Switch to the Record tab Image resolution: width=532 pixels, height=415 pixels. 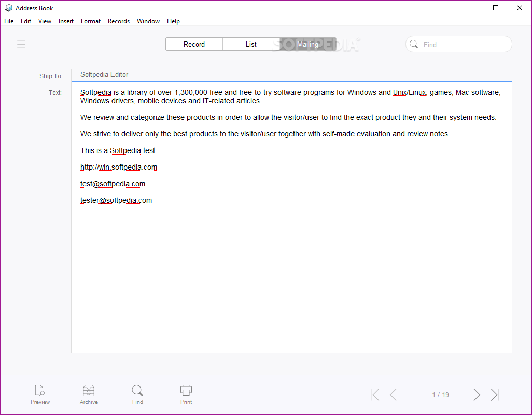[x=194, y=44]
